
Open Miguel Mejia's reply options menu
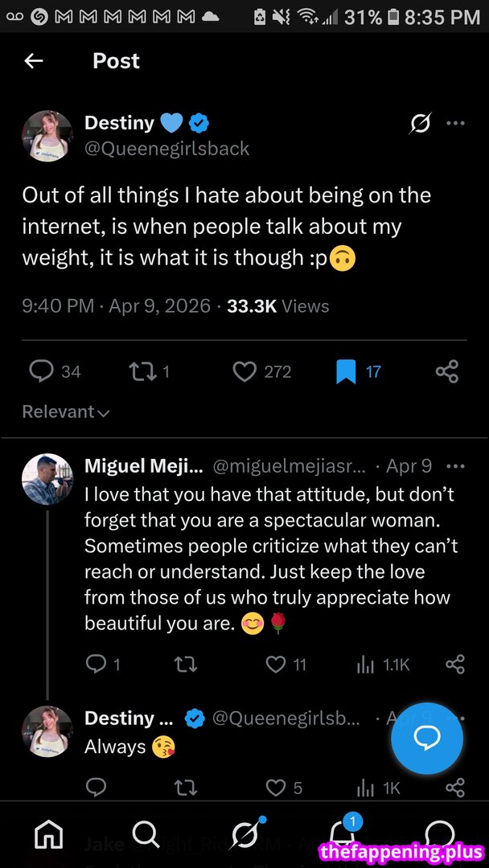click(x=455, y=466)
